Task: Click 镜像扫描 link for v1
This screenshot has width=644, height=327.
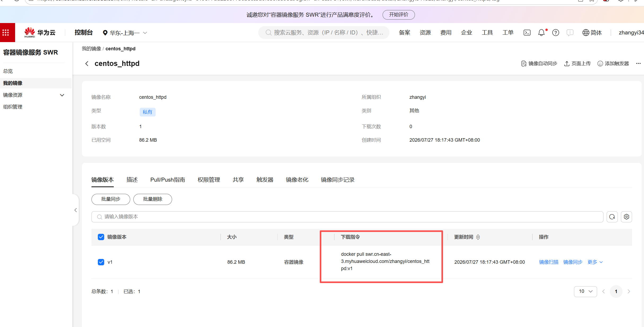Action: click(x=549, y=262)
